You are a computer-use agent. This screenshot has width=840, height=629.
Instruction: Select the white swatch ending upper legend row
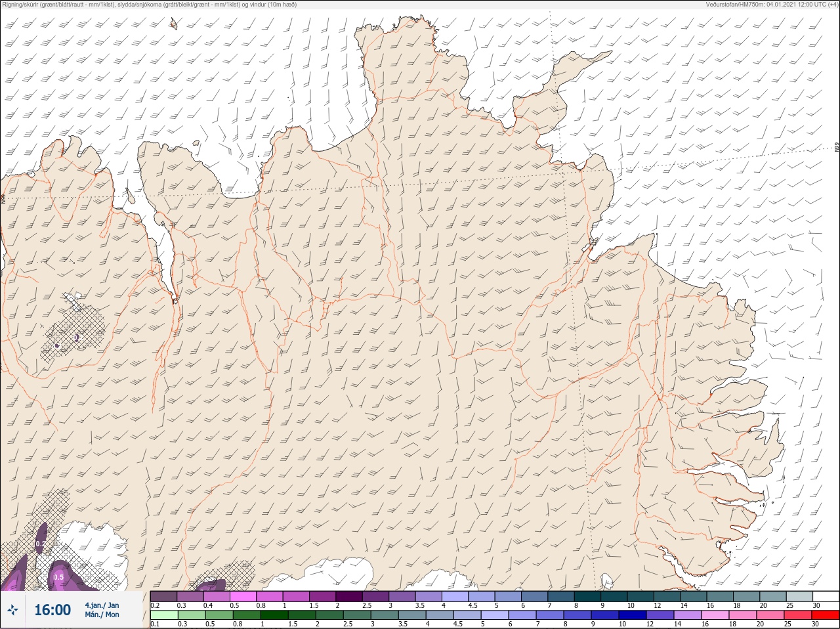[826, 596]
